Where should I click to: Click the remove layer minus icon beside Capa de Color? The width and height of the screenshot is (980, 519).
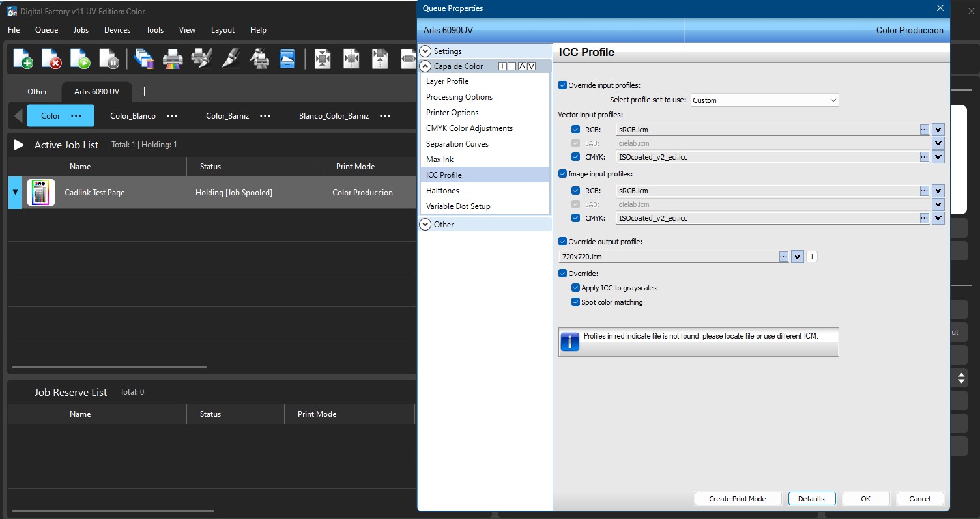point(512,66)
